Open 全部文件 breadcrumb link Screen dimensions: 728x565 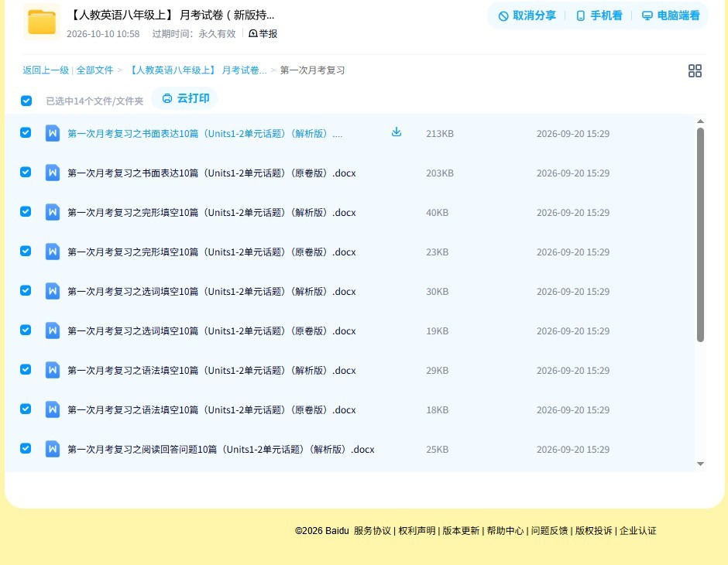click(94, 70)
